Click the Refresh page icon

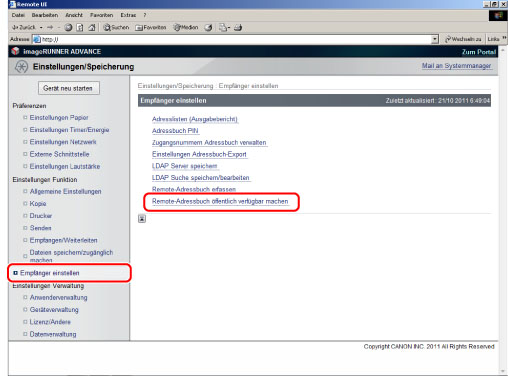80,28
